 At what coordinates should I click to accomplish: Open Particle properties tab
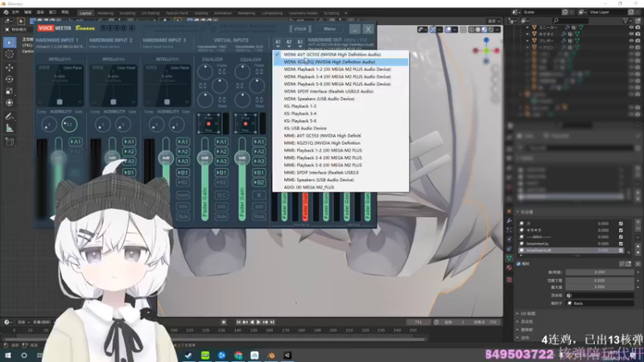coord(510,230)
